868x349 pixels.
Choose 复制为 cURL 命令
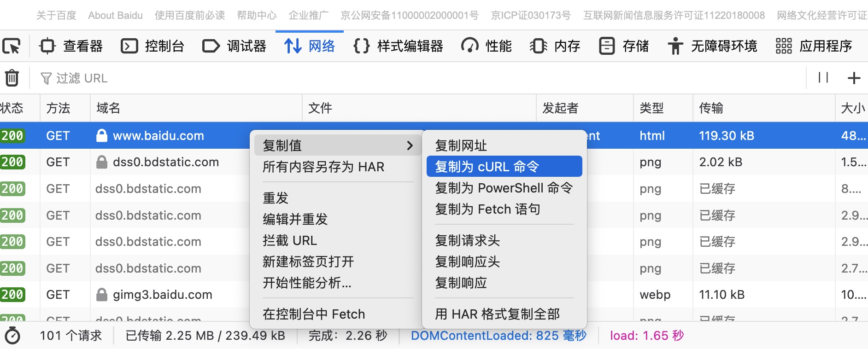(504, 167)
